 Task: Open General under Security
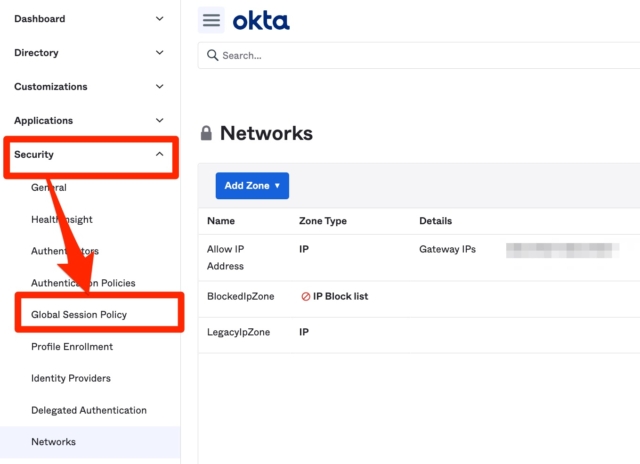tap(49, 188)
